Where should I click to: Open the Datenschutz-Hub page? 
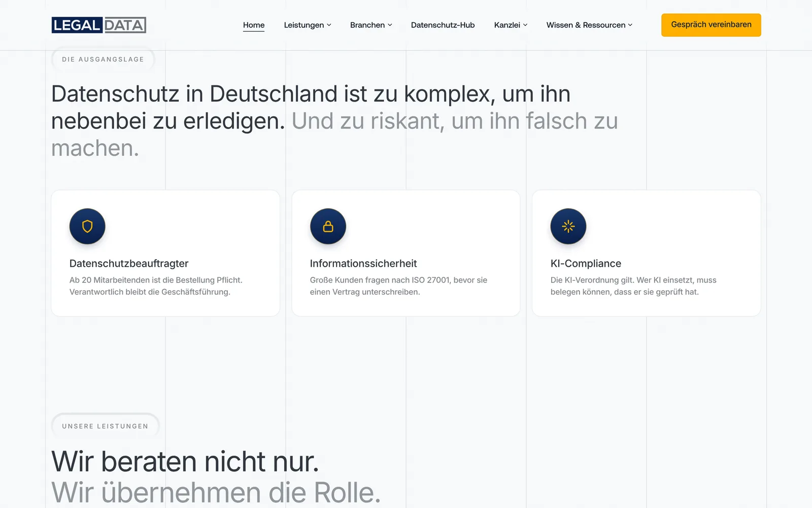pyautogui.click(x=443, y=25)
